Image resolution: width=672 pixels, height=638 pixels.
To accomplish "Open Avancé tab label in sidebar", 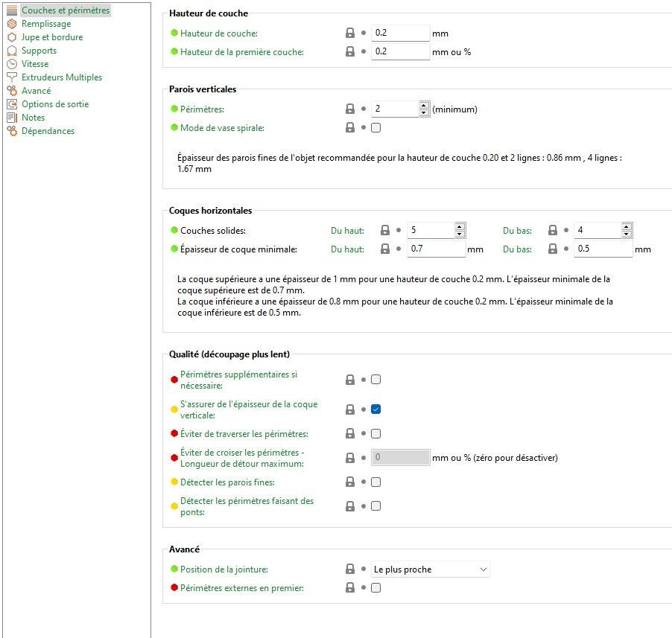I will point(36,91).
